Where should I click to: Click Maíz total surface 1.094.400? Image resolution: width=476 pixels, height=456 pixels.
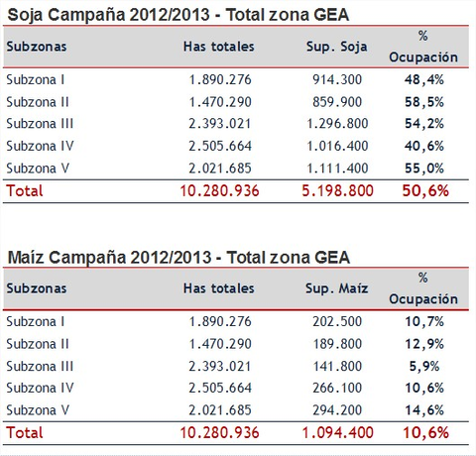[337, 432]
